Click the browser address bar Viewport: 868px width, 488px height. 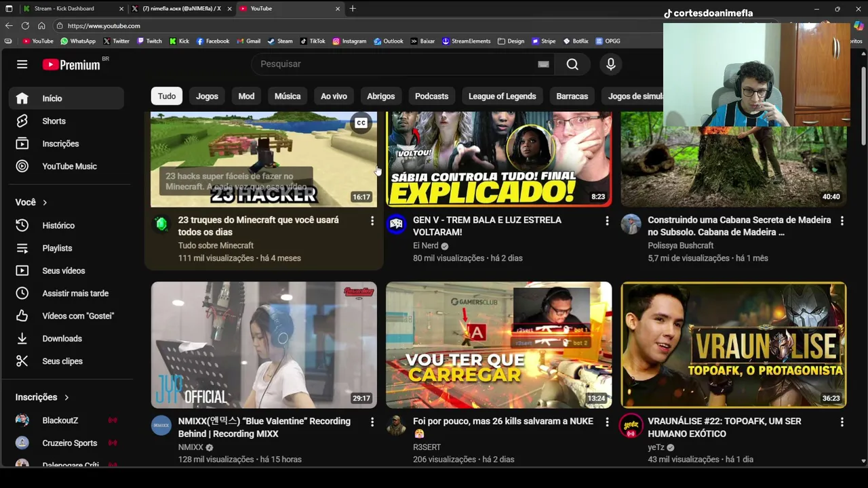pyautogui.click(x=359, y=26)
